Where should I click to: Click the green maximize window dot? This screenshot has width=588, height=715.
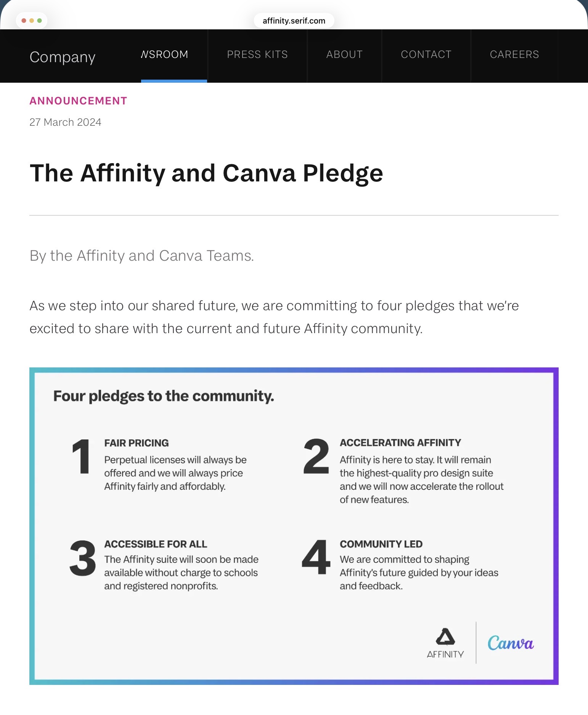tap(39, 21)
